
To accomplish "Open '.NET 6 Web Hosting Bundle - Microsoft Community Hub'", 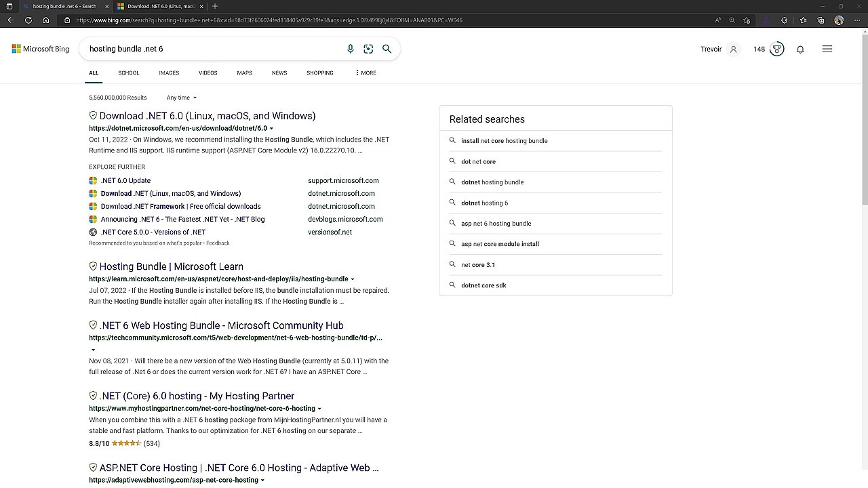I will (x=222, y=325).
